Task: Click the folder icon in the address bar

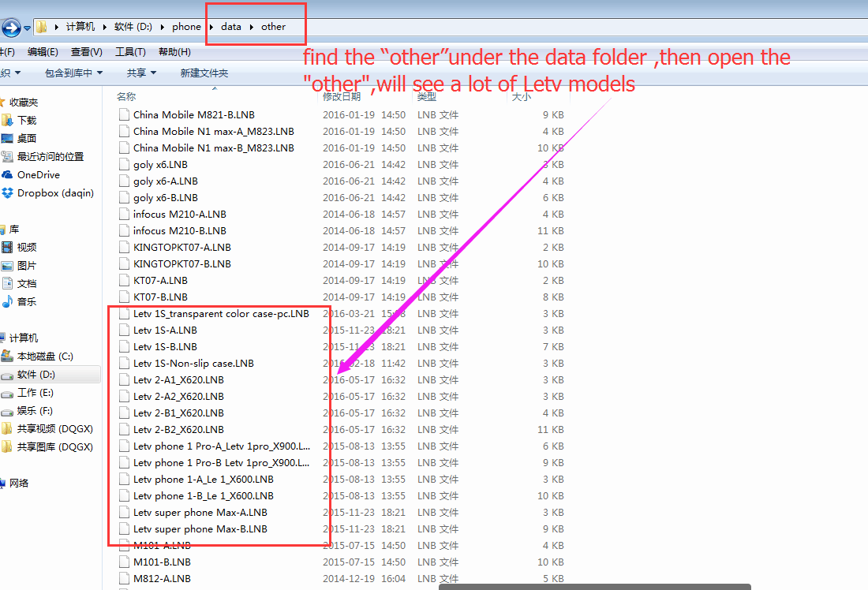Action: tap(42, 27)
